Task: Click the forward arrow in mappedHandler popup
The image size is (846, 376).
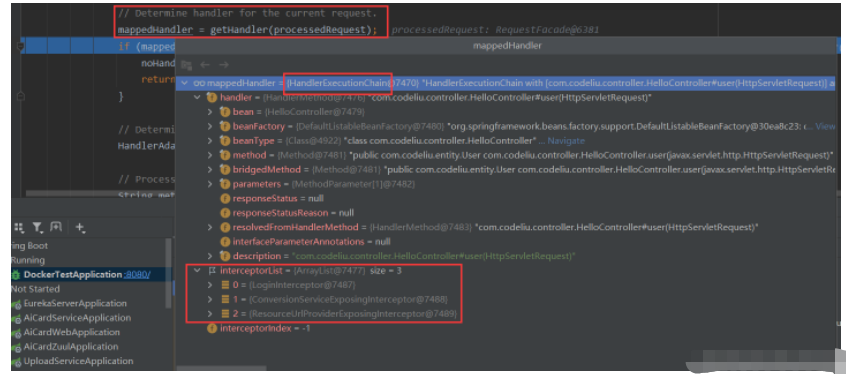Action: click(223, 65)
